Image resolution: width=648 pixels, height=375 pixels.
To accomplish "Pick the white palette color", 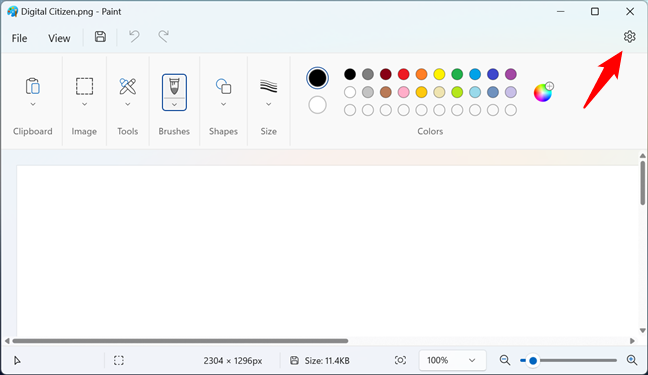I will [x=350, y=92].
